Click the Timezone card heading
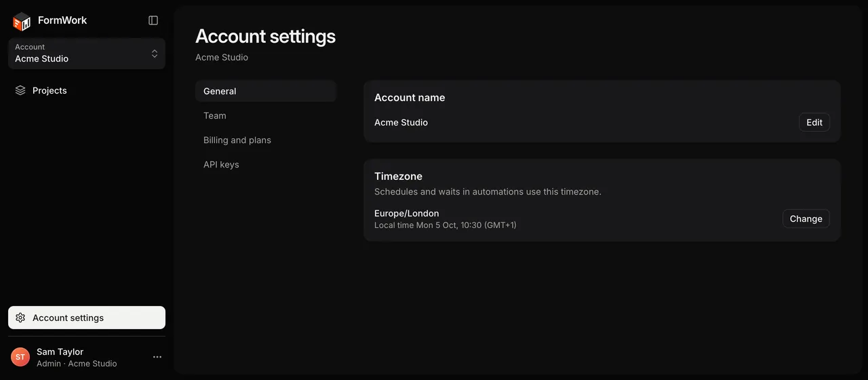The width and height of the screenshot is (868, 380). [398, 176]
